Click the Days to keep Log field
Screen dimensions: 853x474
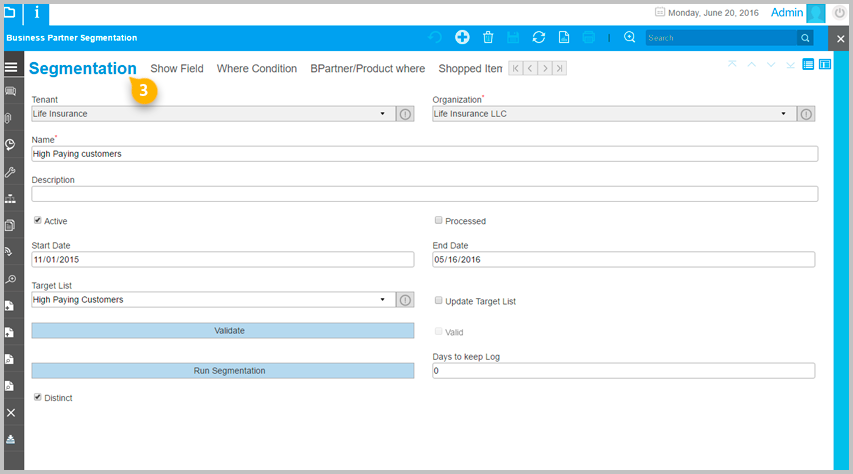click(623, 371)
